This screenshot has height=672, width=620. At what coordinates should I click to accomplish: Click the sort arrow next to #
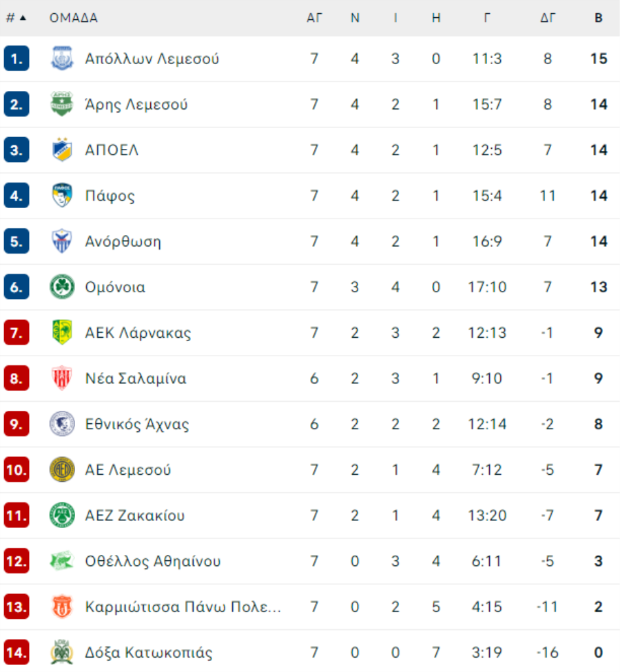click(23, 17)
